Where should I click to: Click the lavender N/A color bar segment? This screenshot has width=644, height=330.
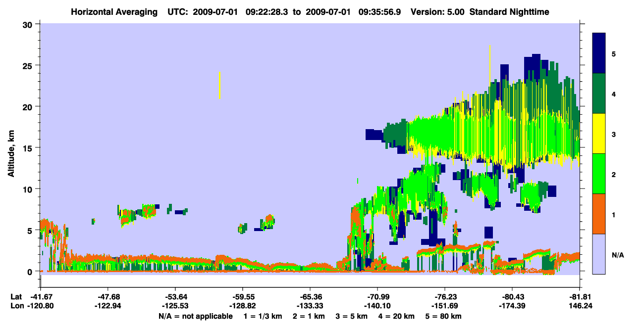(x=599, y=253)
